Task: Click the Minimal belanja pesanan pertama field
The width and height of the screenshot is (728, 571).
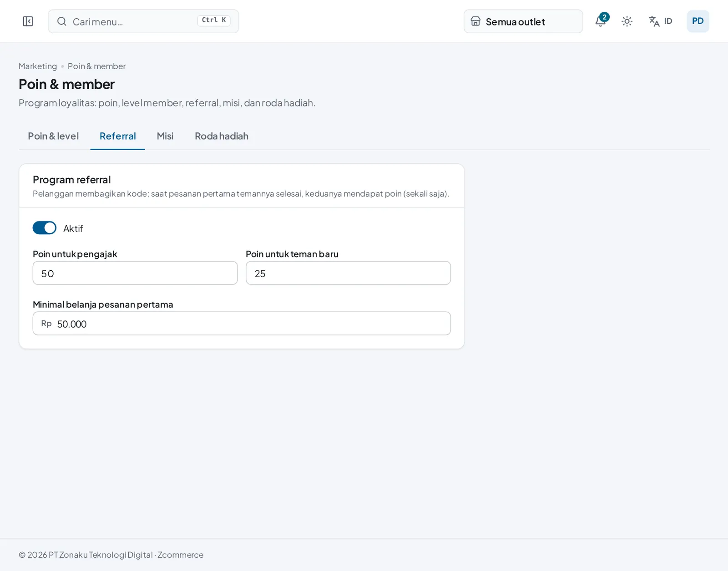Action: 242,323
